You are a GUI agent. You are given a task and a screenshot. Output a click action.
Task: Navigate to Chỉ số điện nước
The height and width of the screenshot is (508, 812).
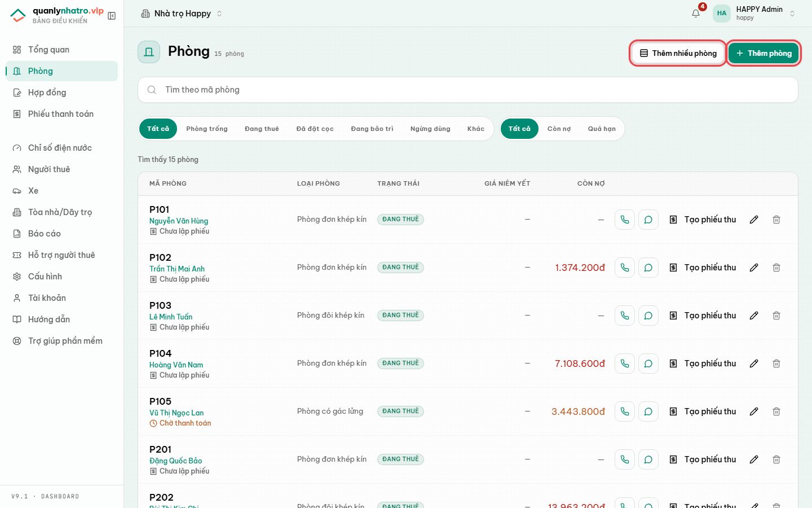(61, 148)
